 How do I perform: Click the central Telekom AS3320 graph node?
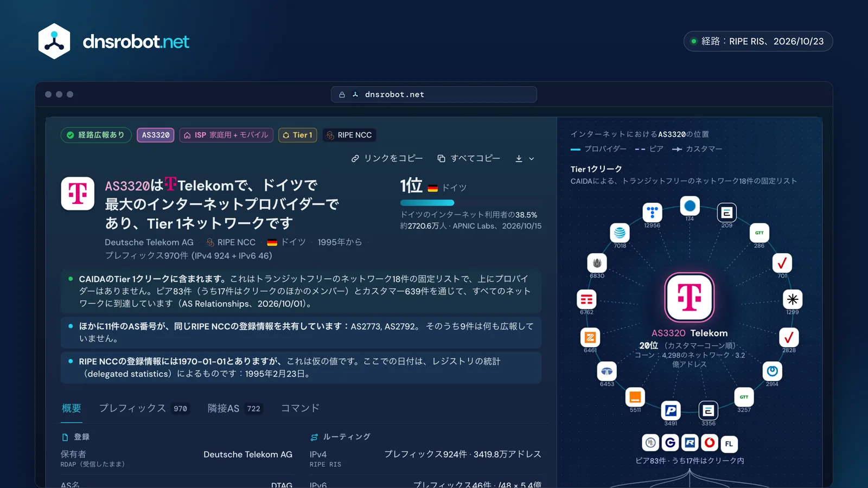coord(690,297)
